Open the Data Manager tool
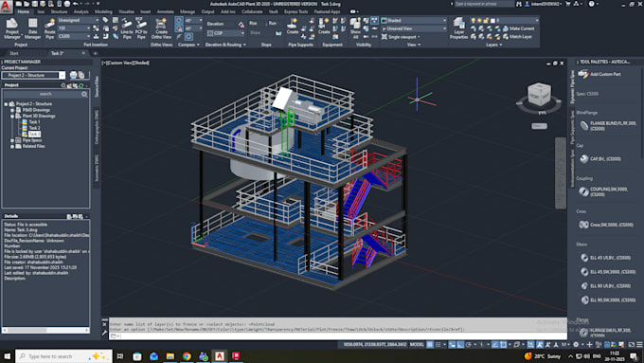The image size is (644, 363). pyautogui.click(x=32, y=28)
